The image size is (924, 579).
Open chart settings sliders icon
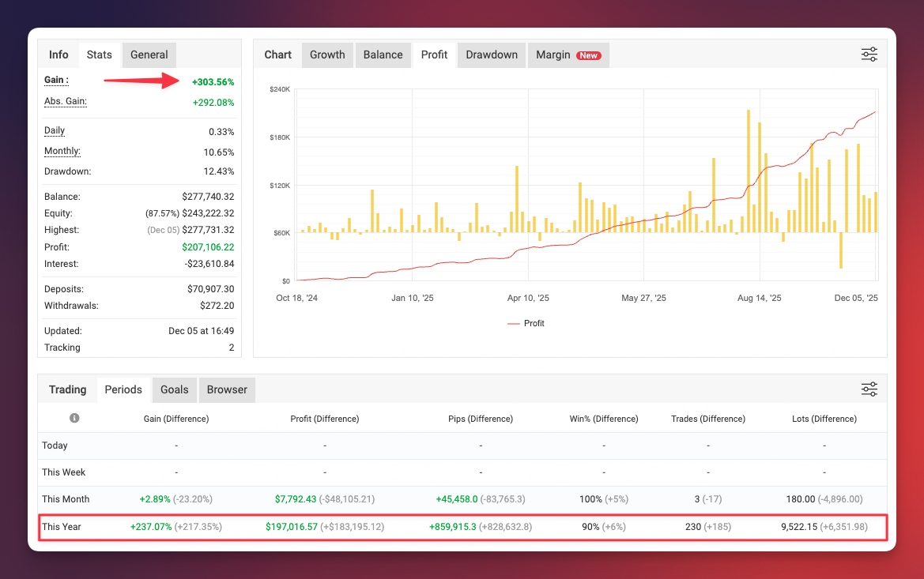(x=869, y=55)
